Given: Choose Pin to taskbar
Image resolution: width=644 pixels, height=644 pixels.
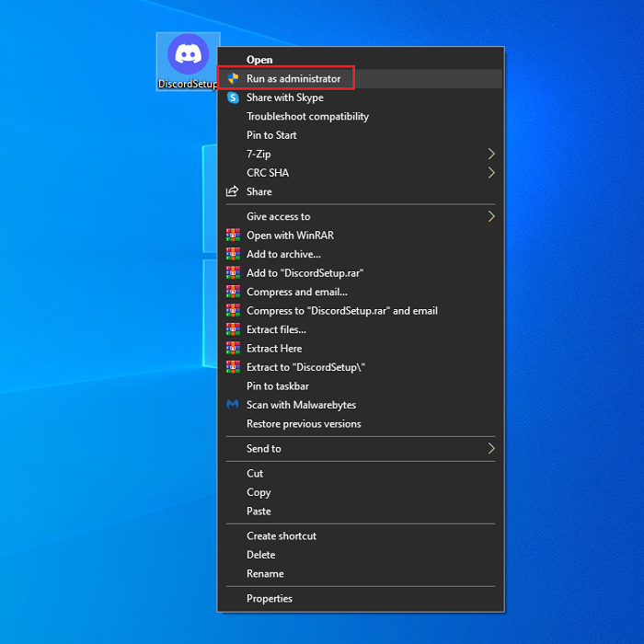Looking at the screenshot, I should 361,386.
